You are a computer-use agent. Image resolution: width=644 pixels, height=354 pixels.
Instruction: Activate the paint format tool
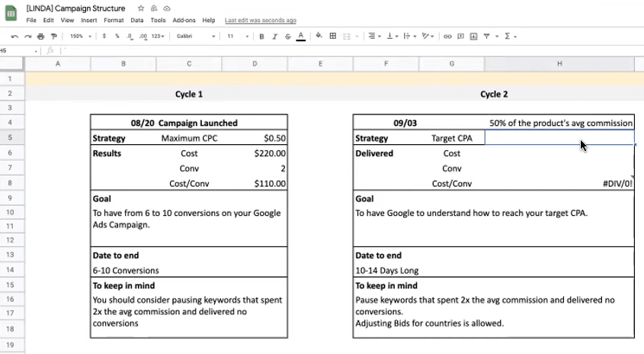click(x=53, y=37)
